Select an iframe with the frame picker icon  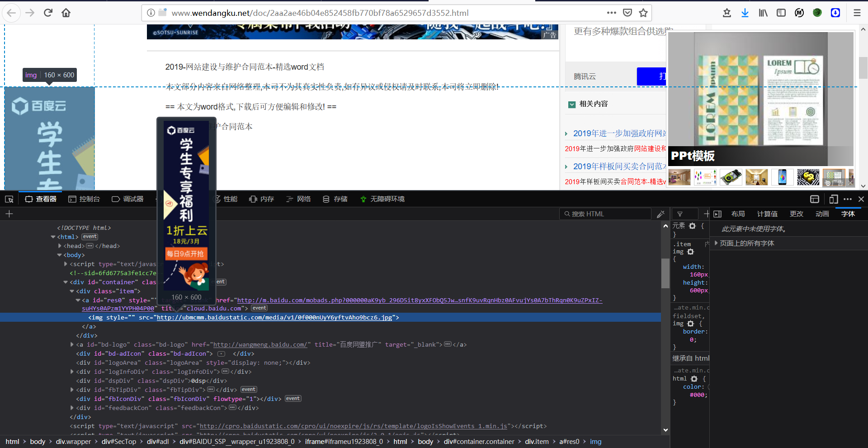[x=815, y=199]
